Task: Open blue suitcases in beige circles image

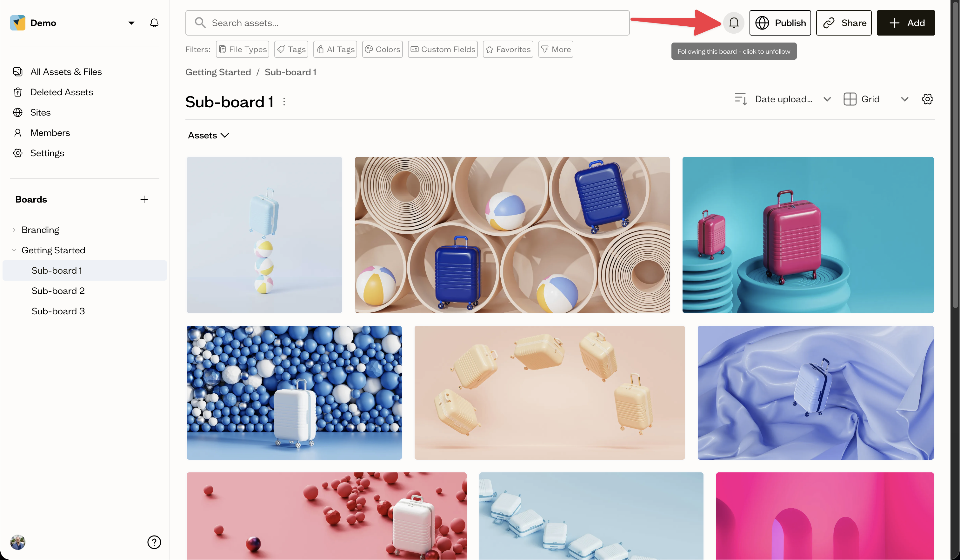Action: [x=512, y=235]
